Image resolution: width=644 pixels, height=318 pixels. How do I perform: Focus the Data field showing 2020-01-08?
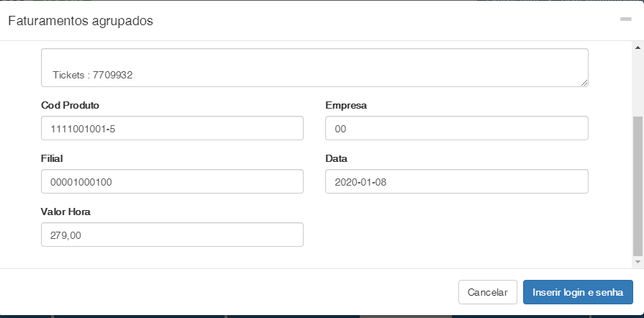point(457,182)
